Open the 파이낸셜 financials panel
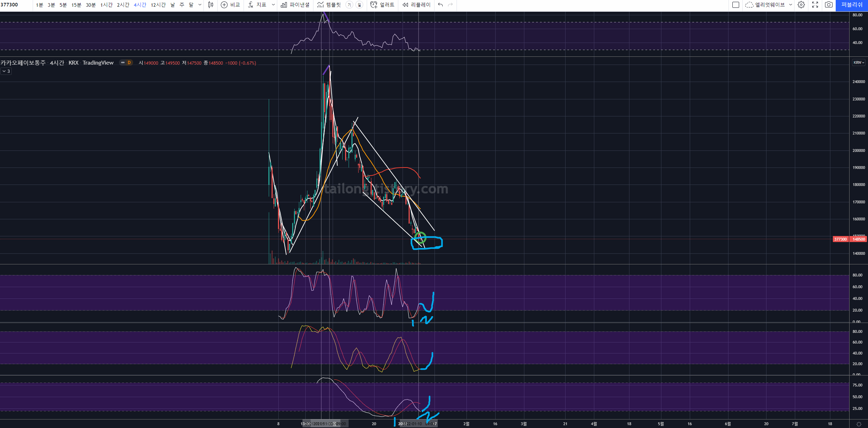The image size is (868, 428). [x=295, y=5]
